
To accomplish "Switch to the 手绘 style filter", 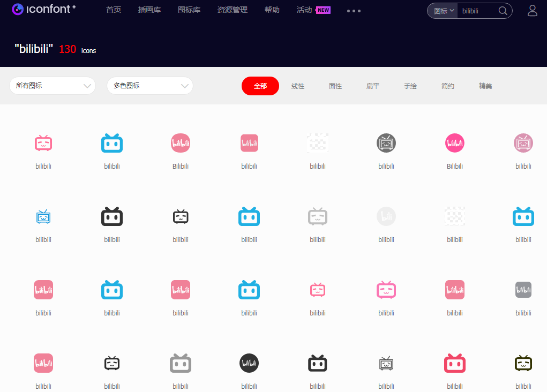I will (410, 86).
